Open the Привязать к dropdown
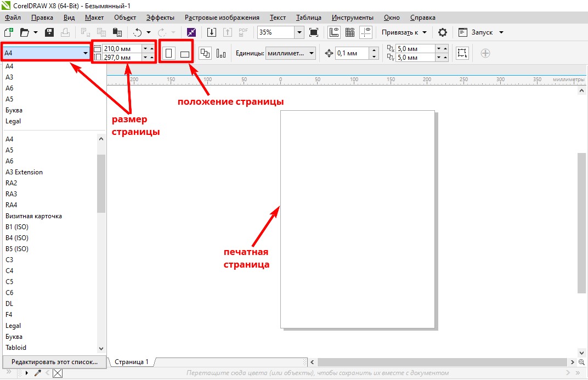This screenshot has height=380, width=588. (404, 32)
